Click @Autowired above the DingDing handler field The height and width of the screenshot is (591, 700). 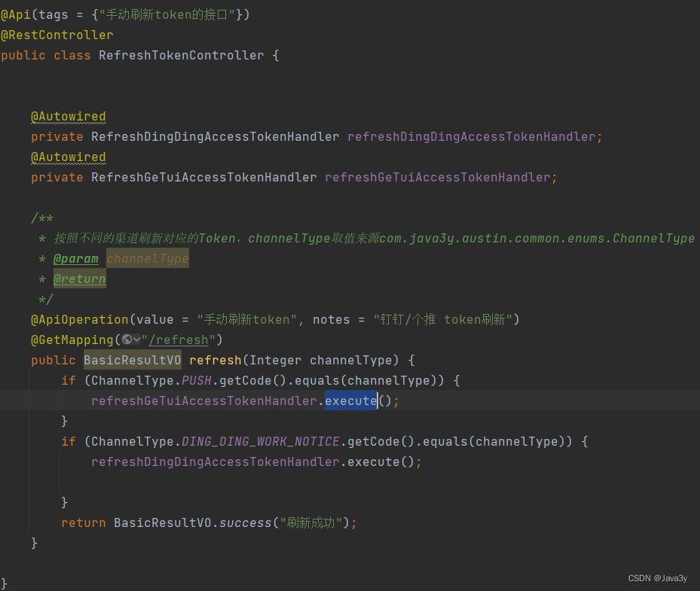[69, 117]
